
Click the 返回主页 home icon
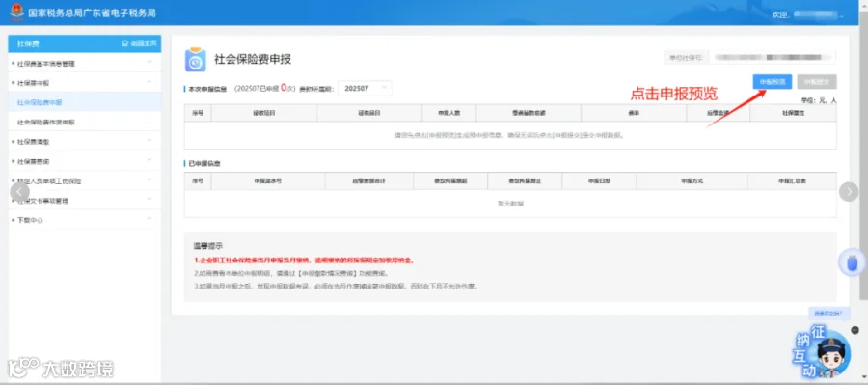tap(124, 43)
